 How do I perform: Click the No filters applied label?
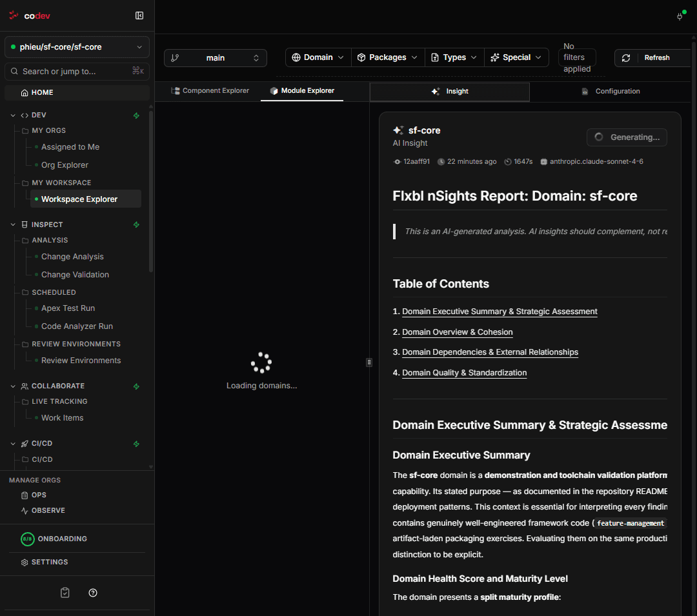tap(577, 58)
